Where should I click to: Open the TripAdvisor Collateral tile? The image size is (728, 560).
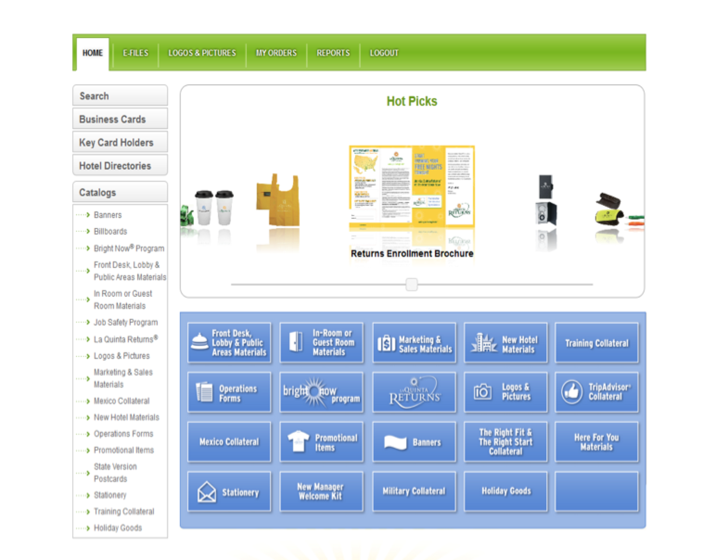coord(597,392)
